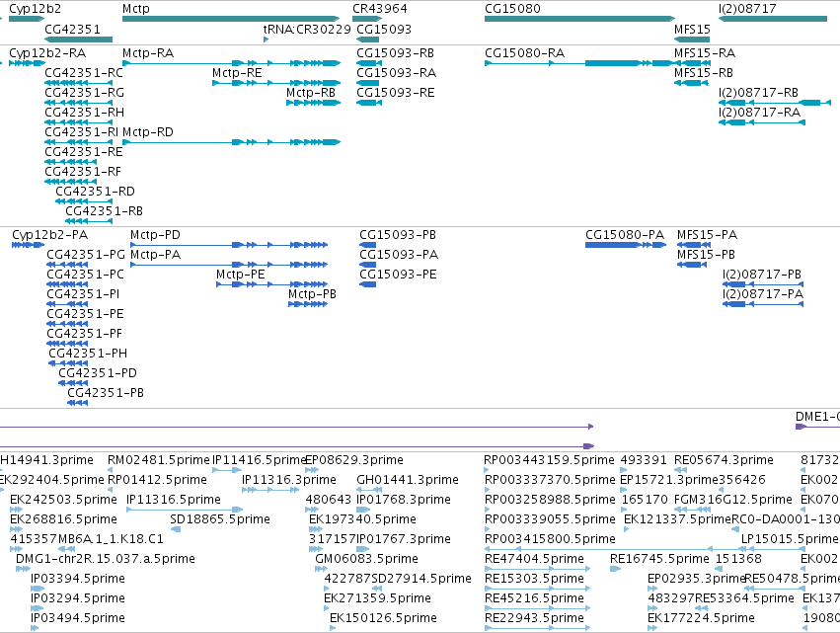Viewport: 840px width, 633px height.
Task: Click EST RE16745.5prime
Action: 659,559
